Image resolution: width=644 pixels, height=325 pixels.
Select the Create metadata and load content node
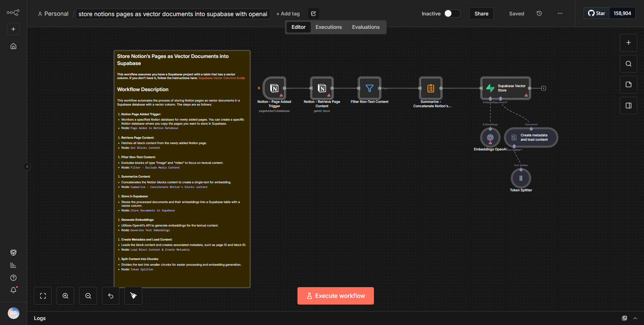pyautogui.click(x=531, y=138)
